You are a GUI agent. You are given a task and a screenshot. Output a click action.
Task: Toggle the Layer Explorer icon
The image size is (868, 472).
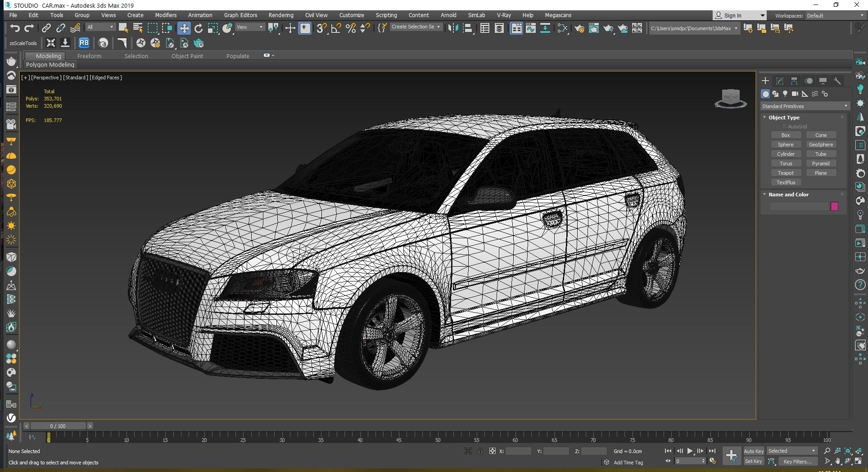[499, 28]
